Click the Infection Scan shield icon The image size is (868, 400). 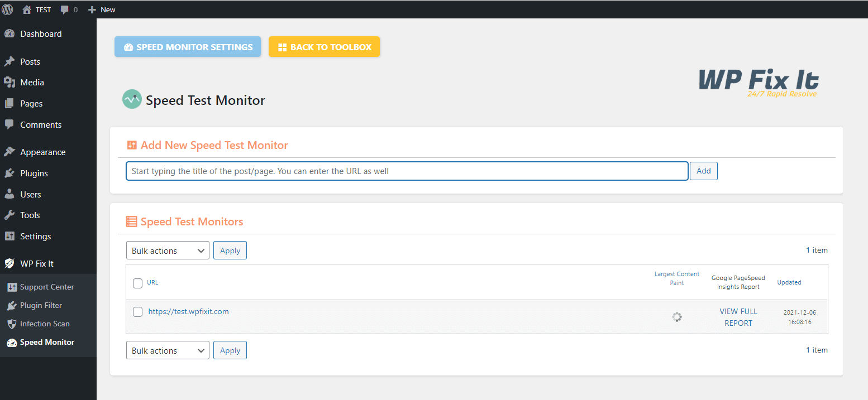coord(12,324)
